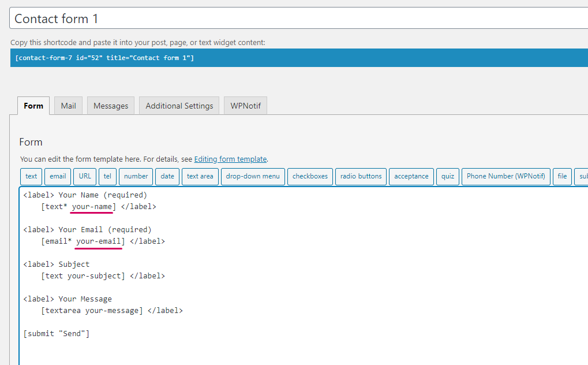This screenshot has height=365, width=588.
Task: Insert an email tag
Action: click(x=58, y=176)
